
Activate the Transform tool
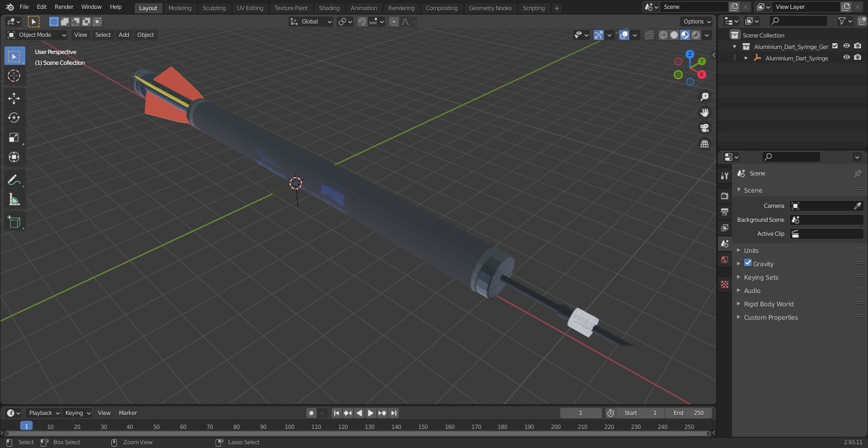click(14, 157)
